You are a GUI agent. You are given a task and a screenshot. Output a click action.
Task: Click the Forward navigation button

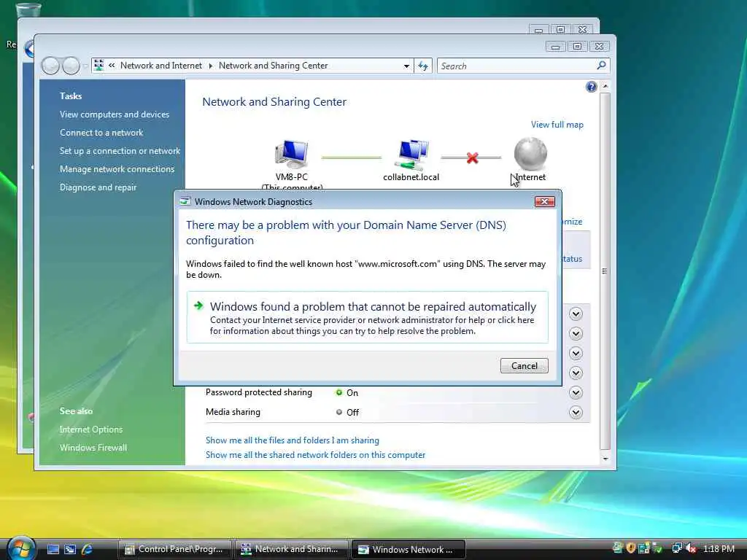point(71,66)
